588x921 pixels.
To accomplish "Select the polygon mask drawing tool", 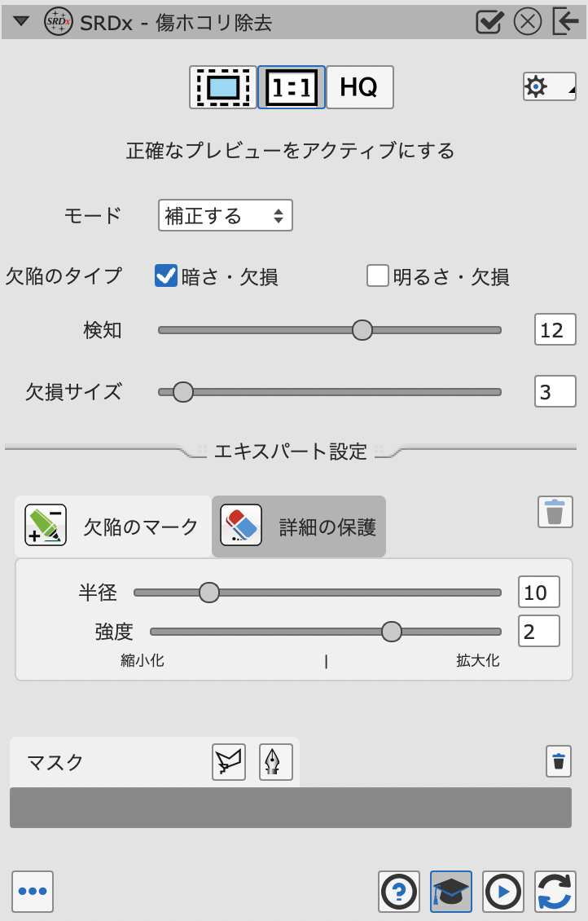I will click(x=229, y=762).
